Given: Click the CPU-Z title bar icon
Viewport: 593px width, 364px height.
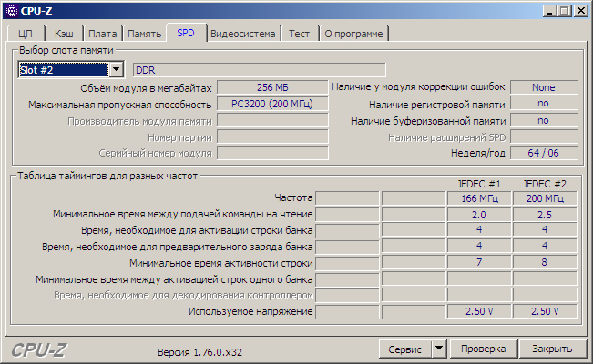Looking at the screenshot, I should click(x=12, y=11).
